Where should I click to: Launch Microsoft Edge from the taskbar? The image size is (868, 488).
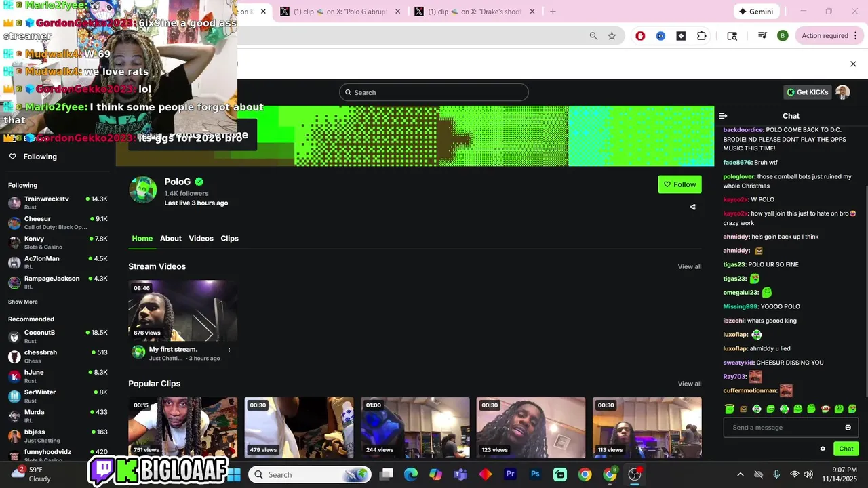(x=411, y=474)
